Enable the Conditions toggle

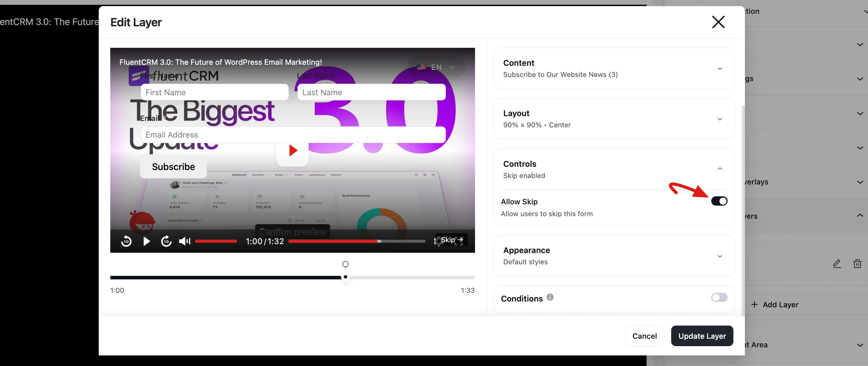point(719,297)
